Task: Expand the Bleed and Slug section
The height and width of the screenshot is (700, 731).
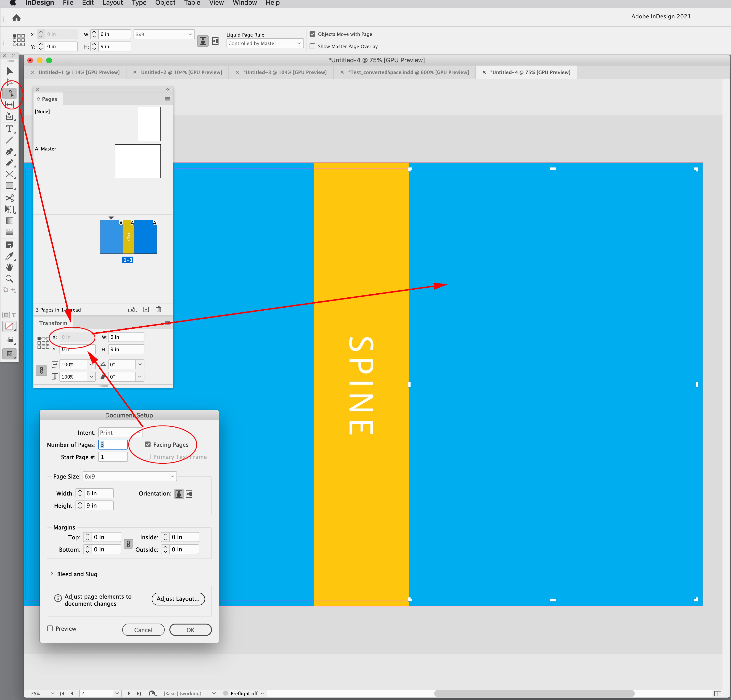Action: [52, 574]
